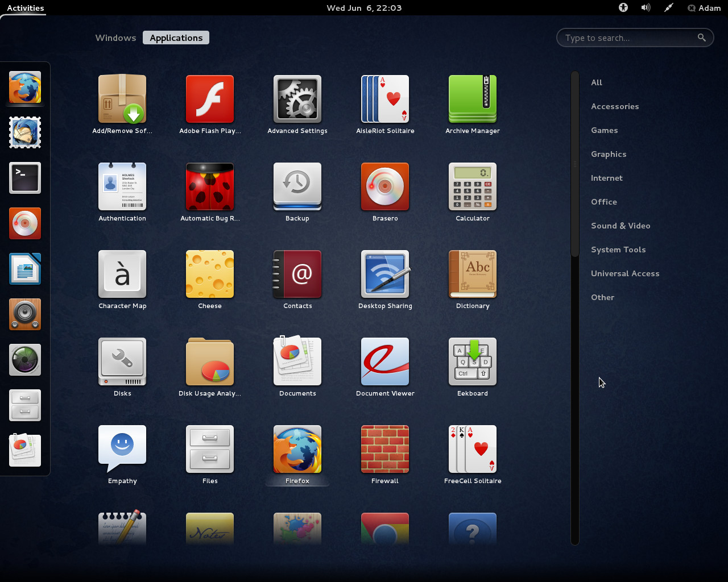Open the universal access menu icon
Viewport: 728px width, 582px height.
pos(623,8)
